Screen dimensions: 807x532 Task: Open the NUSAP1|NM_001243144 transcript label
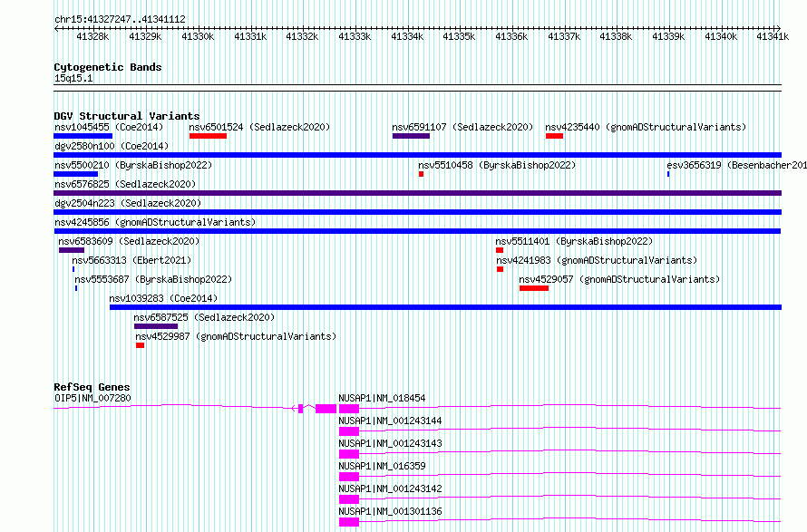point(390,421)
